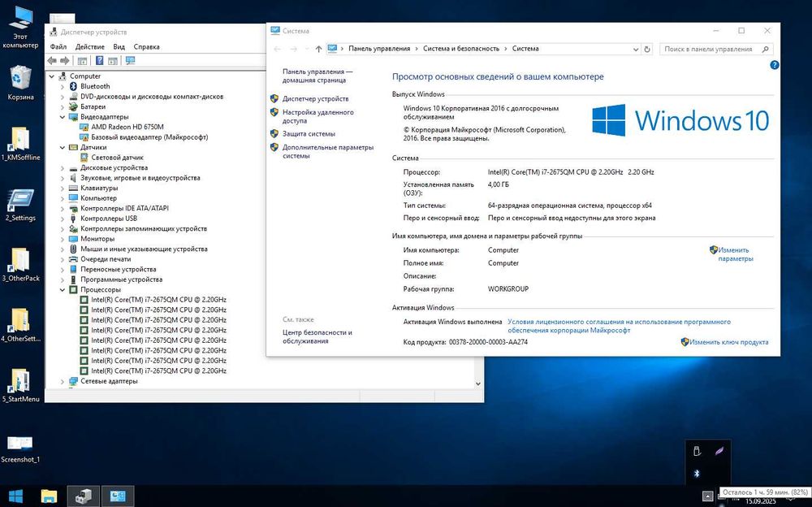Image resolution: width=812 pixels, height=507 pixels.
Task: Go to Панель управления — домашняя страница
Action: [317, 76]
